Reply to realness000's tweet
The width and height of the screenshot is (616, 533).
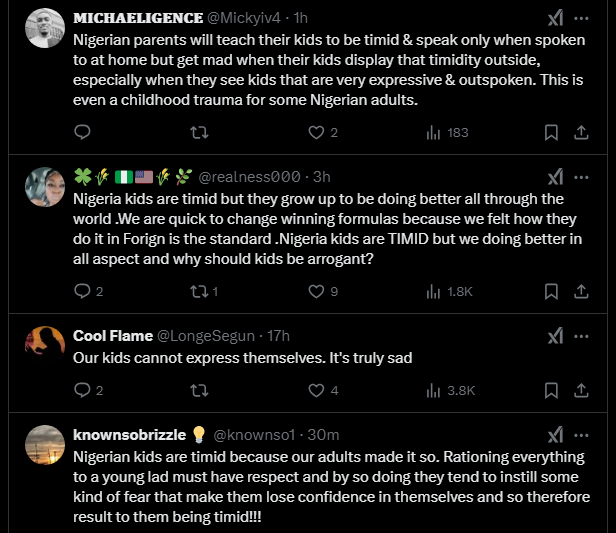(83, 291)
